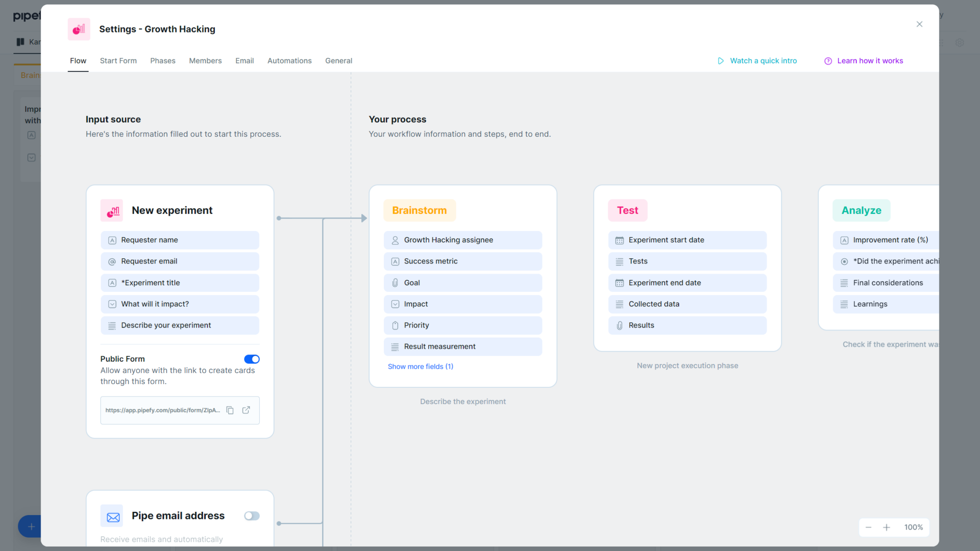980x551 pixels.
Task: Click the calendar icon on Experiment start date
Action: pos(619,240)
